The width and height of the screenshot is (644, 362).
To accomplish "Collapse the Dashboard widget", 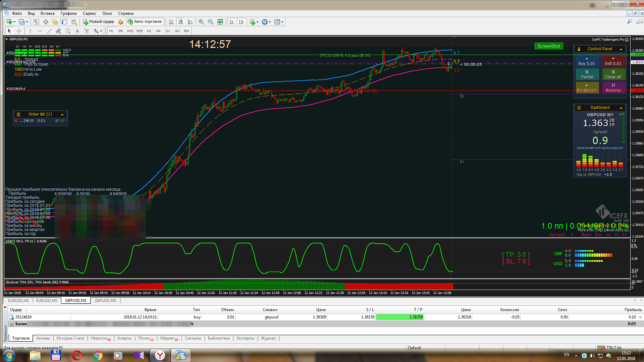I will (621, 108).
